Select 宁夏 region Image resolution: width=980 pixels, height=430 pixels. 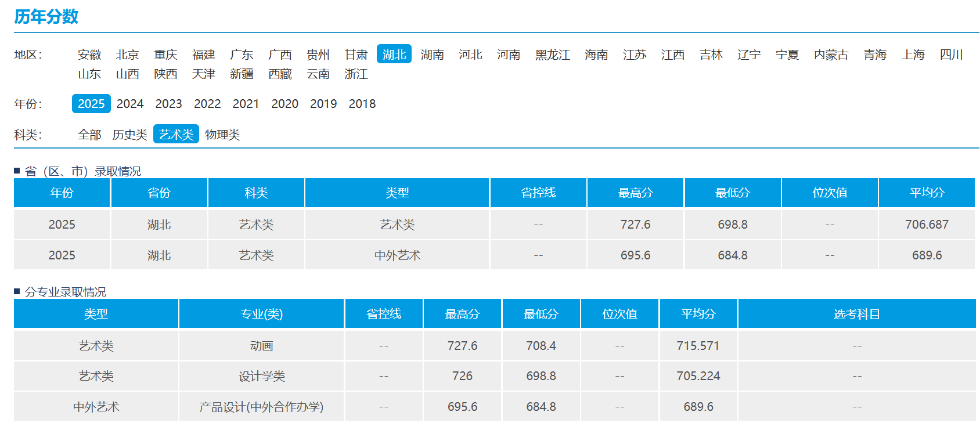787,55
